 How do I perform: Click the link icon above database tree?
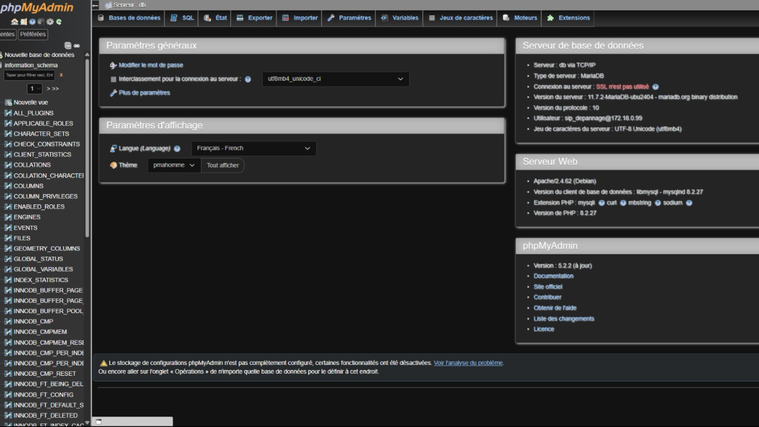pyautogui.click(x=77, y=45)
